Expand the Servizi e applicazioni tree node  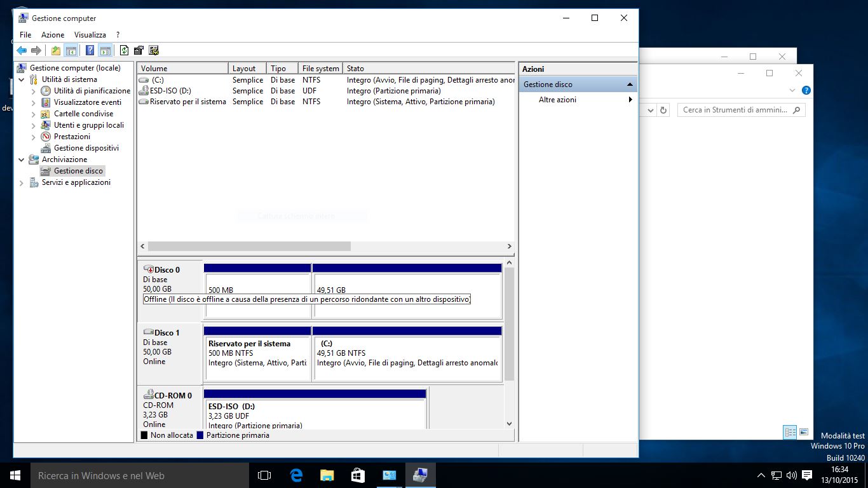22,182
